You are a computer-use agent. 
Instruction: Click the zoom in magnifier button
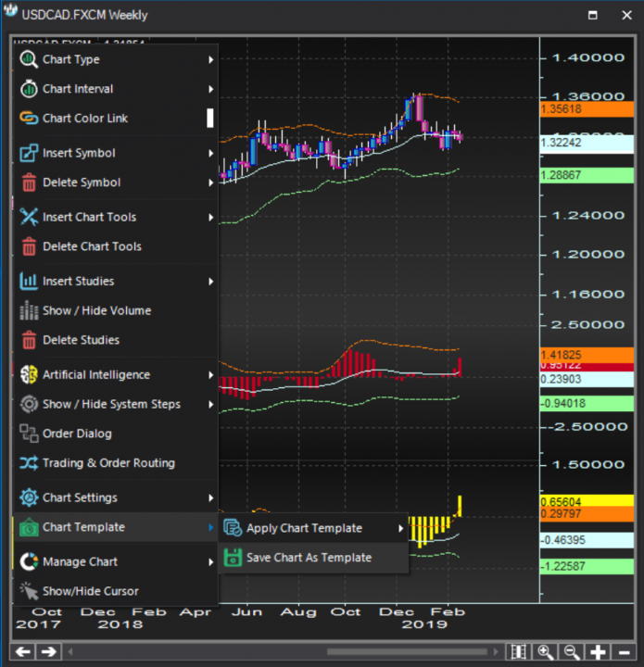[545, 651]
